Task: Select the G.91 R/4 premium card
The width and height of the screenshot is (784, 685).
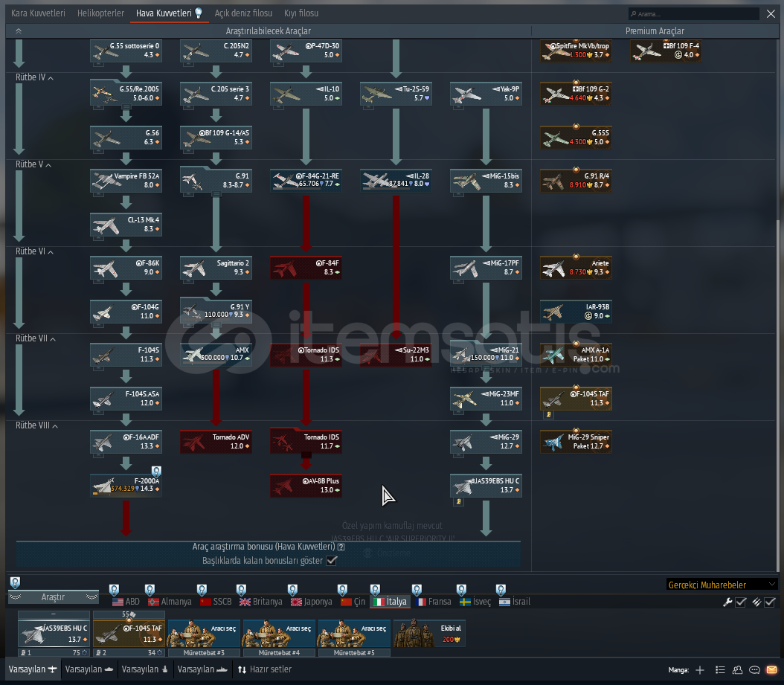Action: click(576, 181)
